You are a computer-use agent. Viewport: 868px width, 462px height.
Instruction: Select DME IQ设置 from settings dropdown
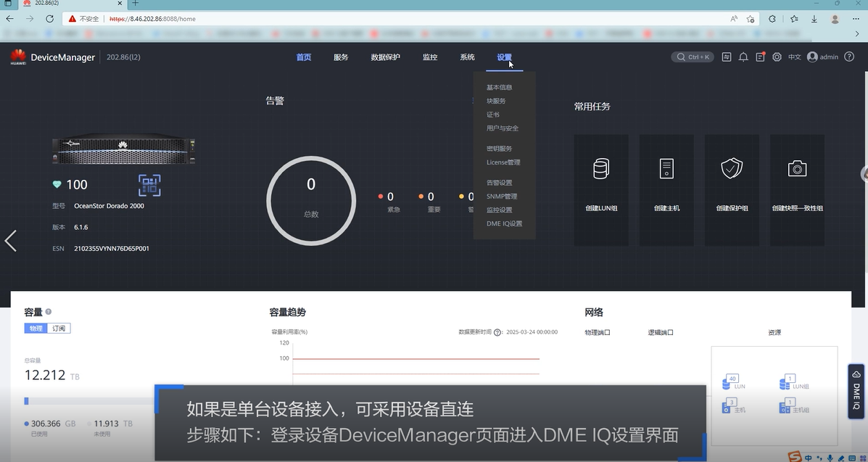504,224
